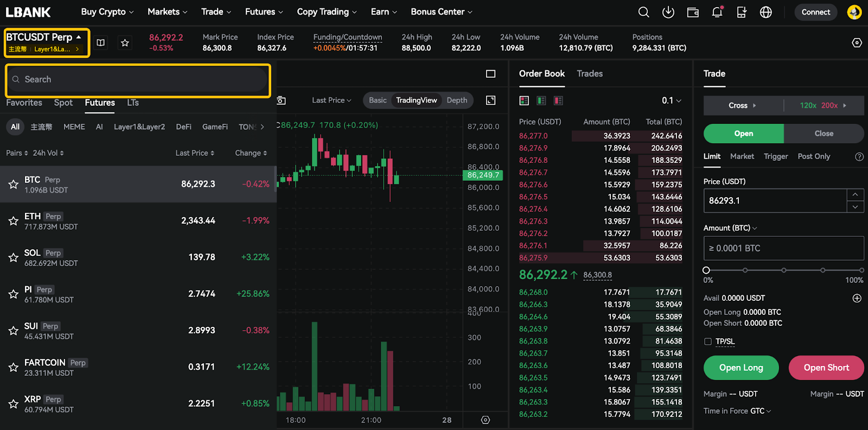Show both bids and asks order book view
Viewport: 868px width, 430px height.
(524, 100)
